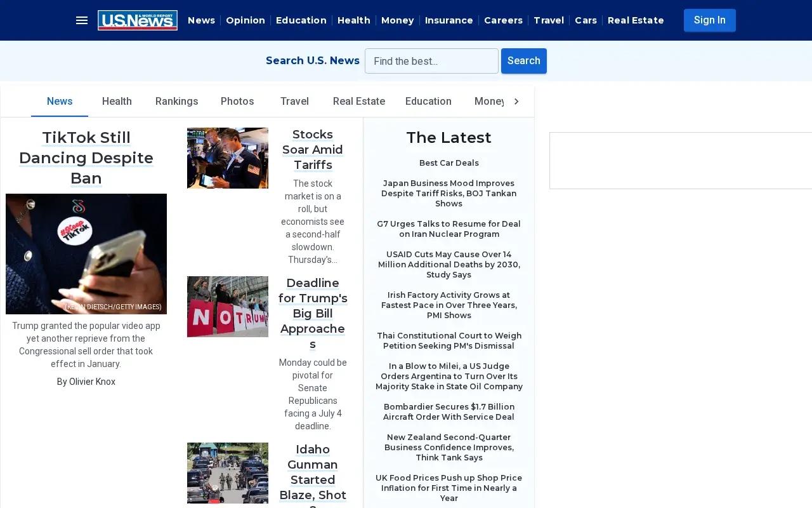Open Milei Argentina oil company story
Screen dimensions: 812x508
pyautogui.click(x=449, y=377)
